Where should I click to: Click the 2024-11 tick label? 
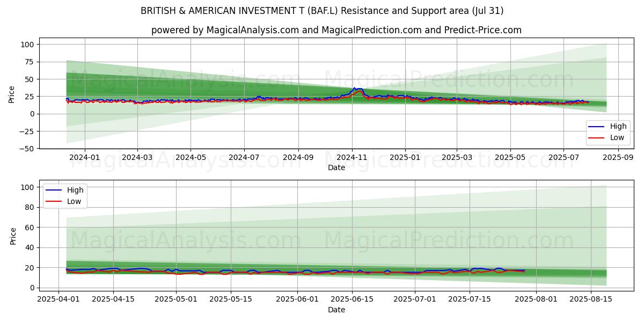(x=352, y=157)
